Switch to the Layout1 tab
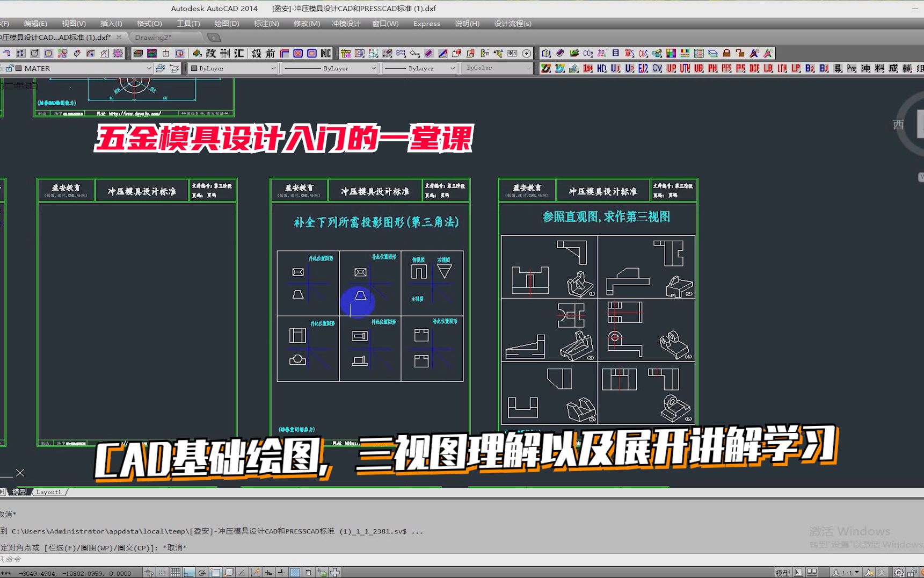The image size is (924, 578). tap(49, 492)
